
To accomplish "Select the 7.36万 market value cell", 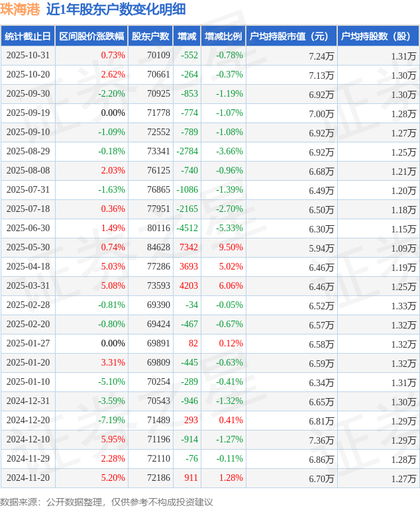I will pyautogui.click(x=321, y=440).
